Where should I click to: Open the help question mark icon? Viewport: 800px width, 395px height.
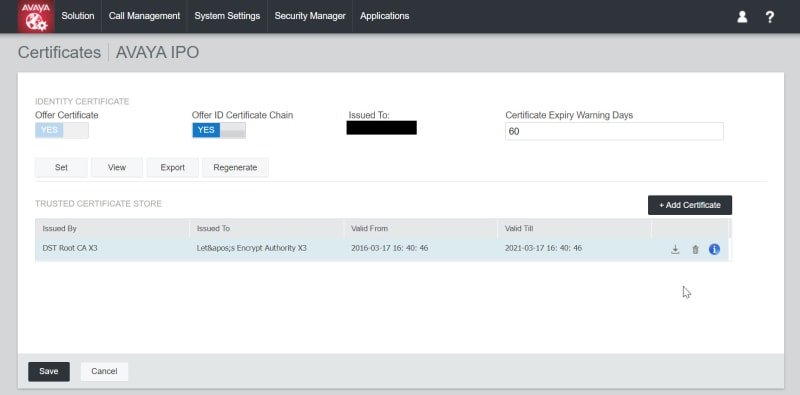770,17
